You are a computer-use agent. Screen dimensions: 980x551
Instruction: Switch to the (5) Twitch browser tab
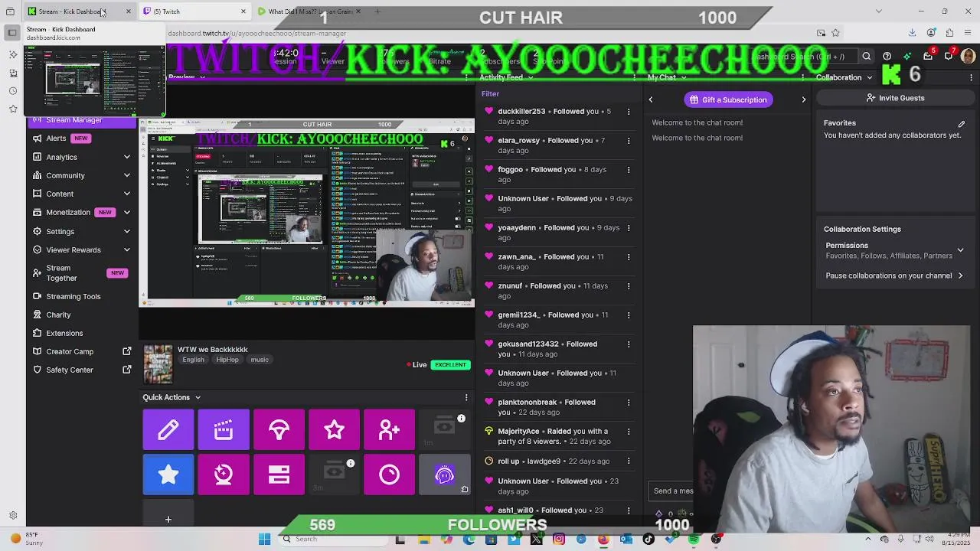pyautogui.click(x=195, y=11)
